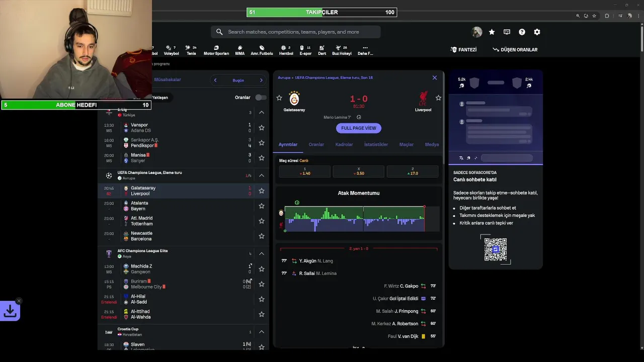Image resolution: width=644 pixels, height=362 pixels.
Task: Open the TV schedule icon in the header
Action: (x=507, y=32)
